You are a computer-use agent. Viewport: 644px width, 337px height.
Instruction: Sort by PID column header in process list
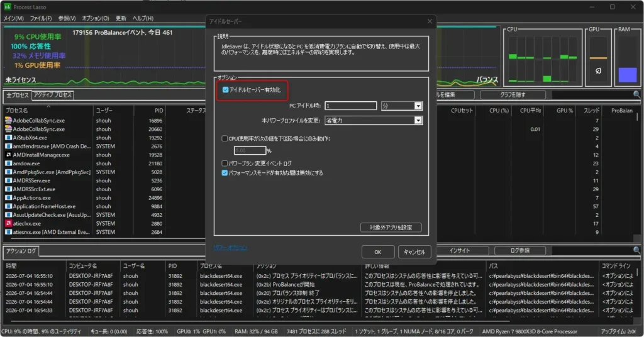[150, 111]
